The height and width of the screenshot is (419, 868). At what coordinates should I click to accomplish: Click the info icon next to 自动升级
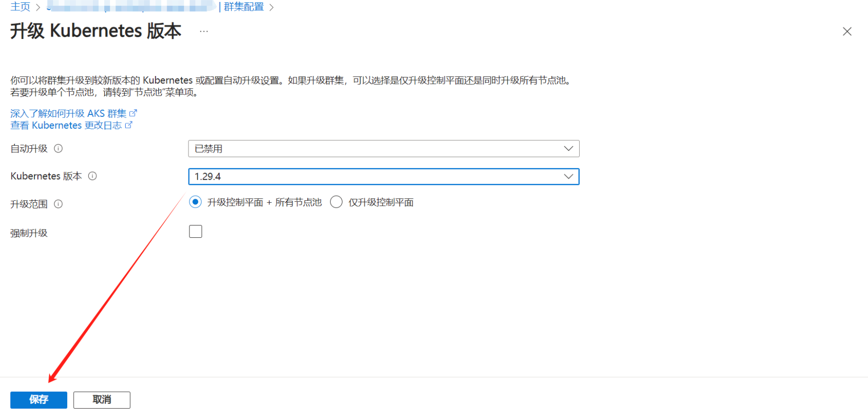point(58,149)
